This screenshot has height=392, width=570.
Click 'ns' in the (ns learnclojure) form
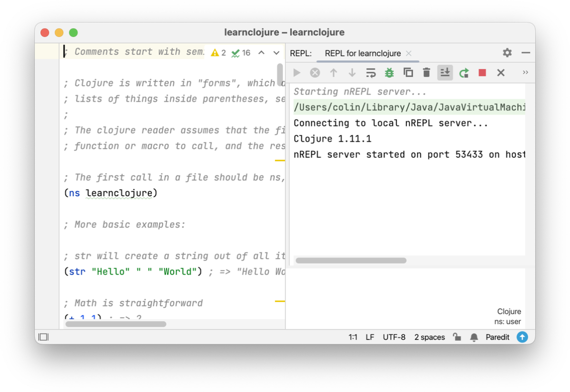click(x=74, y=193)
